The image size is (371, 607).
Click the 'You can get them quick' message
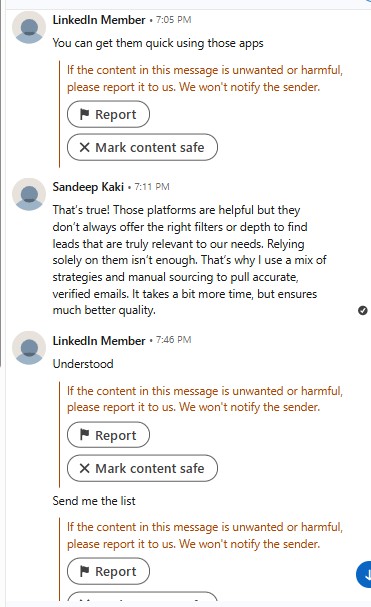pyautogui.click(x=158, y=43)
